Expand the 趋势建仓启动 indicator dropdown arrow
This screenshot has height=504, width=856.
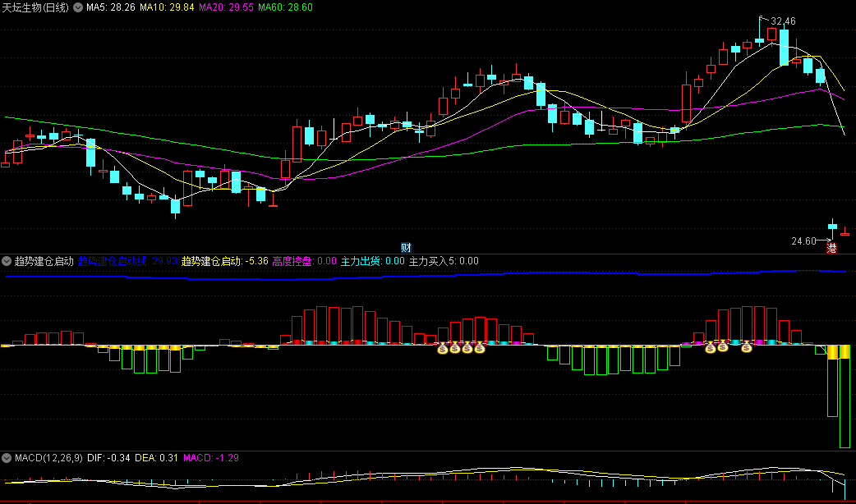click(7, 261)
